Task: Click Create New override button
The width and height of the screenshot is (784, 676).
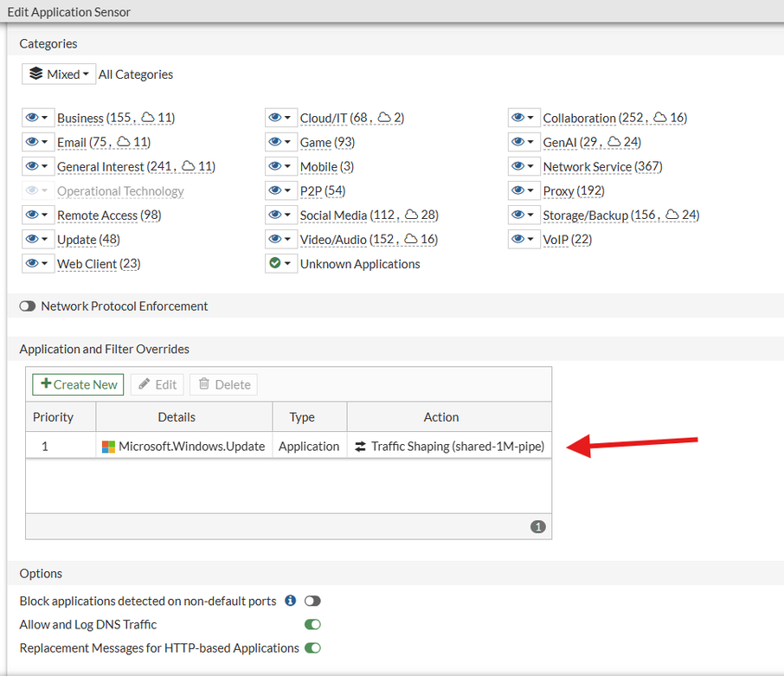Action: [78, 384]
